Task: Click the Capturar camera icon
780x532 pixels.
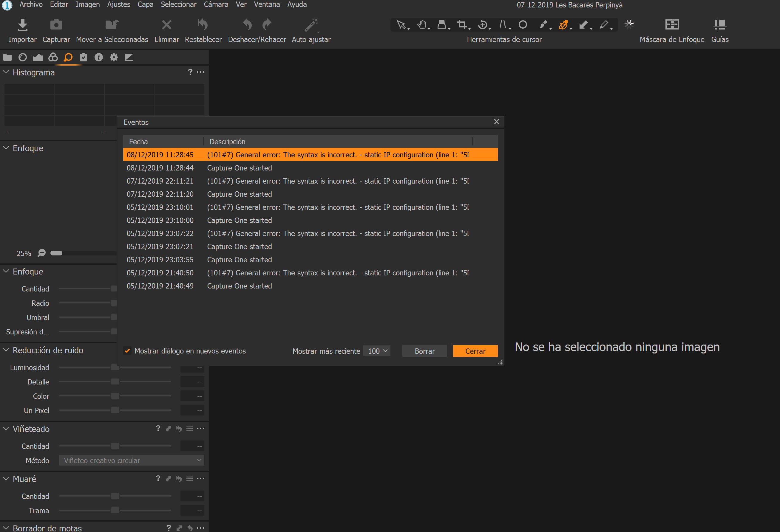Action: coord(56,25)
